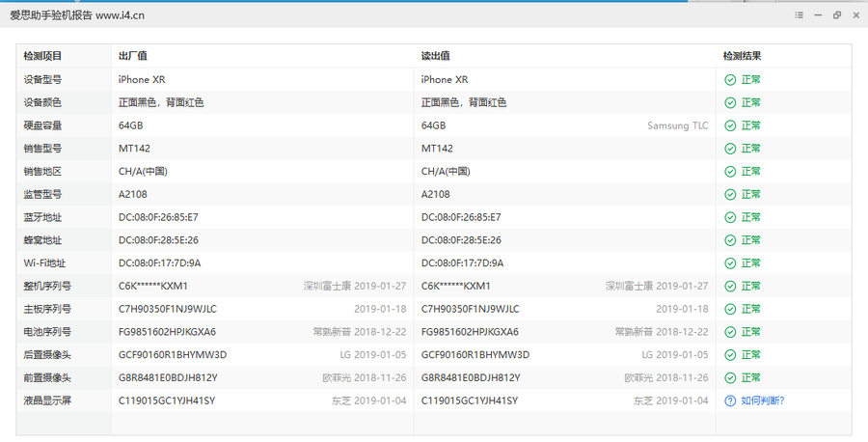This screenshot has height=442, width=868.
Task: Click the 检测项目 column header
Action: pyautogui.click(x=42, y=56)
